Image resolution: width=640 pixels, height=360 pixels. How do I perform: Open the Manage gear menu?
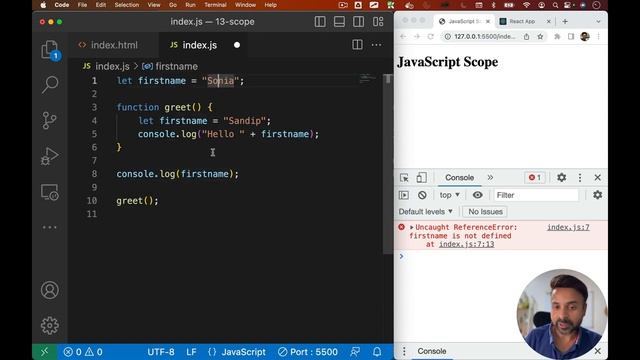(x=50, y=325)
